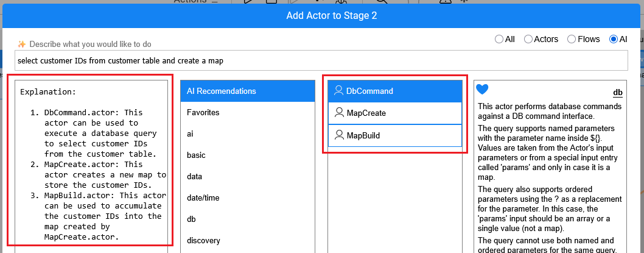The height and width of the screenshot is (253, 644).
Task: Click the MapBuild actor person icon
Action: pos(339,135)
